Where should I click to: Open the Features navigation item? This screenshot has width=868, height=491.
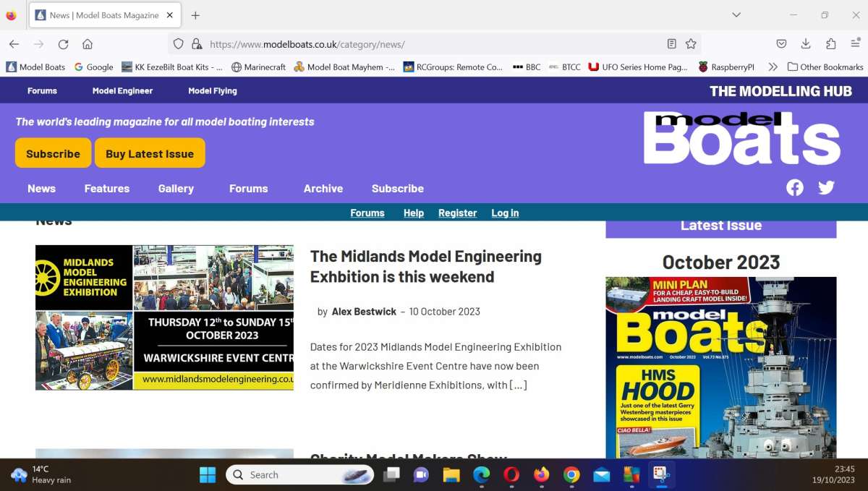[x=107, y=188]
